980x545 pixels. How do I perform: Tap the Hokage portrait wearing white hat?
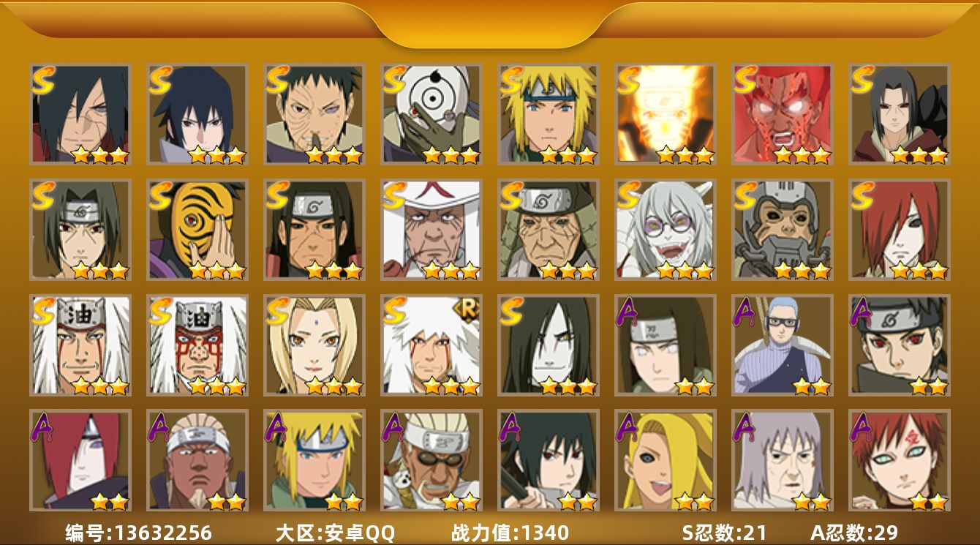pyautogui.click(x=431, y=230)
